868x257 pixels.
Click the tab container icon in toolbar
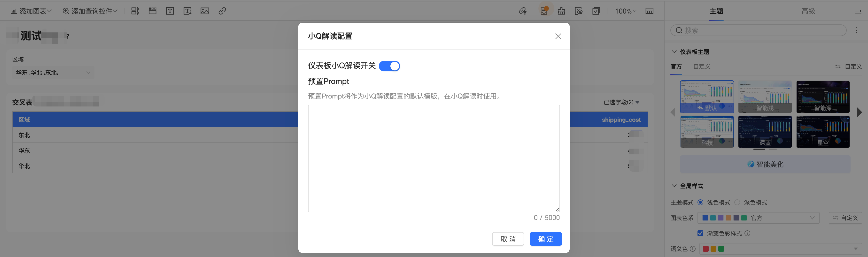[x=153, y=11]
